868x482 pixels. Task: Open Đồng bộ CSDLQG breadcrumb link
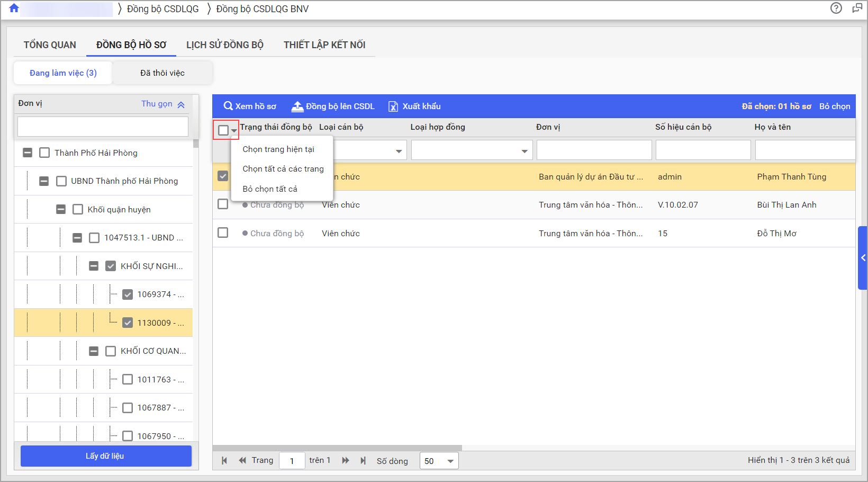click(x=163, y=9)
